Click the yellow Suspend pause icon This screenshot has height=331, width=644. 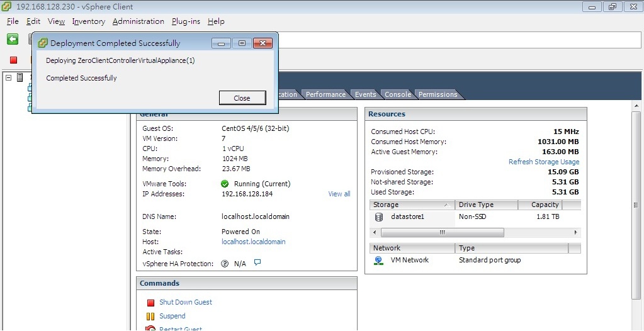click(x=150, y=317)
